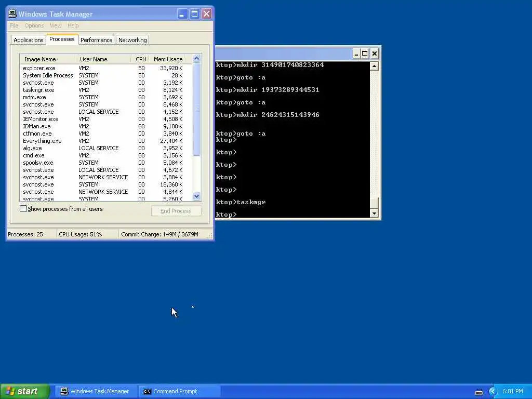Switch to the Performance tab
532x399 pixels.
pos(96,40)
